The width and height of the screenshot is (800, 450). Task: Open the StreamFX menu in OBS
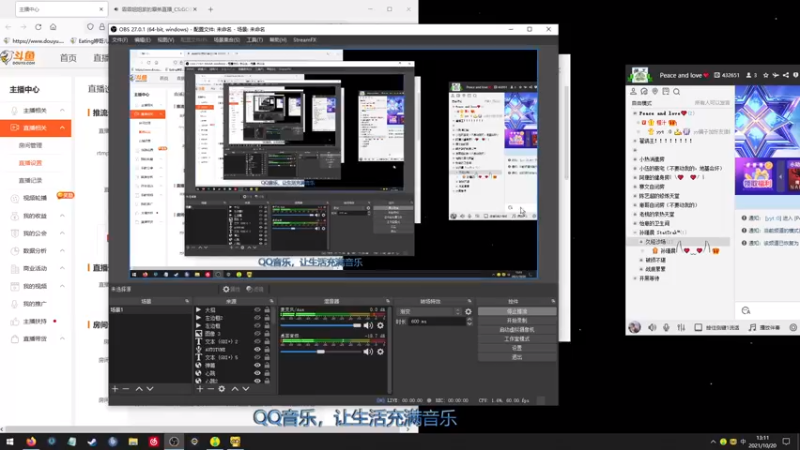[305, 40]
